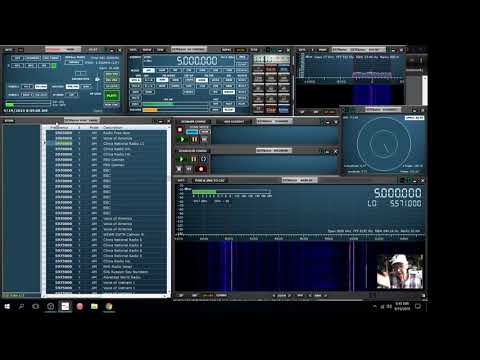Click the green play icon in scanner panel
The height and width of the screenshot is (360, 480).
pyautogui.click(x=182, y=139)
